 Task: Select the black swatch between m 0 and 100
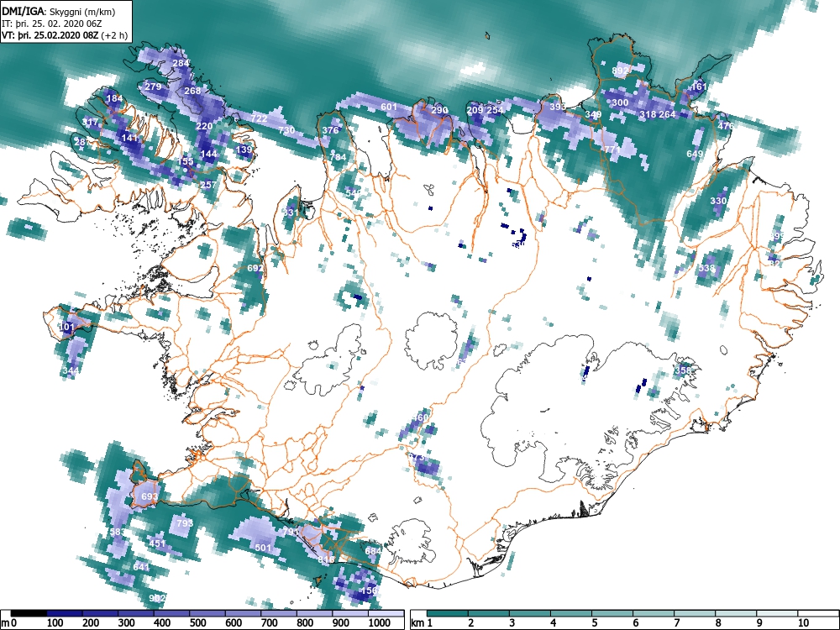[29, 614]
